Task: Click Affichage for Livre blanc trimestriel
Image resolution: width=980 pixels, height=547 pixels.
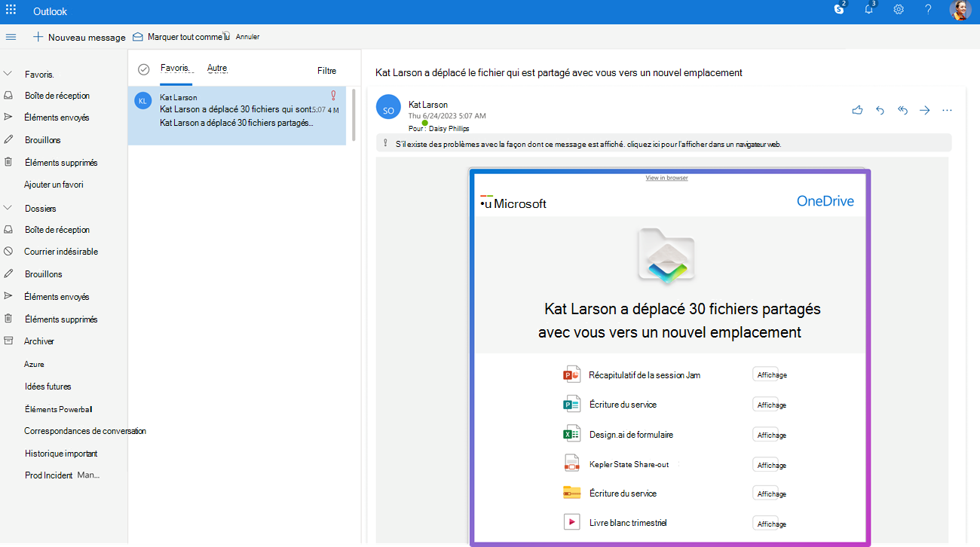Action: 771,524
